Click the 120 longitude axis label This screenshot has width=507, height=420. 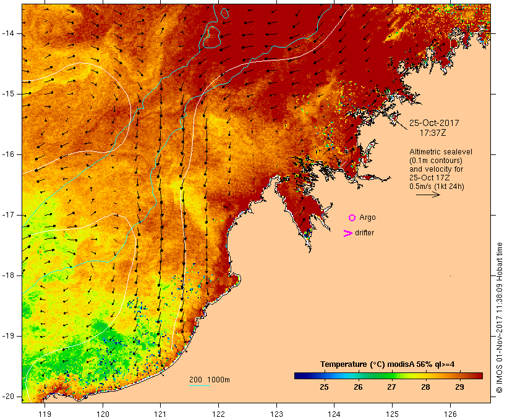103,414
